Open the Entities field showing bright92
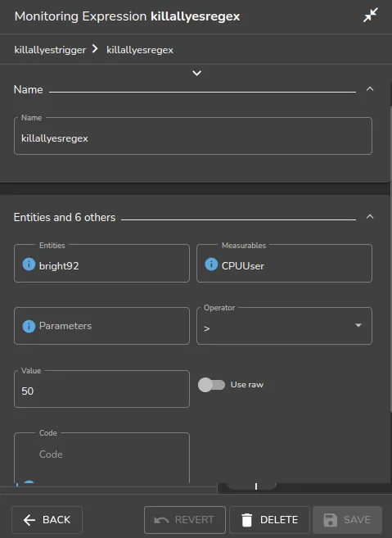The width and height of the screenshot is (392, 538). coord(101,264)
